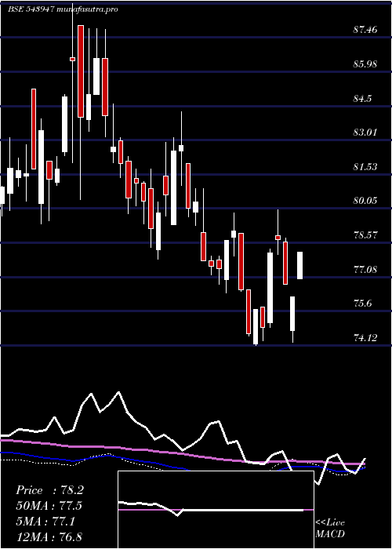Image resolution: width=392 pixels, height=549 pixels.
Task: Click the 78.57 price axis label
Action: 365,235
